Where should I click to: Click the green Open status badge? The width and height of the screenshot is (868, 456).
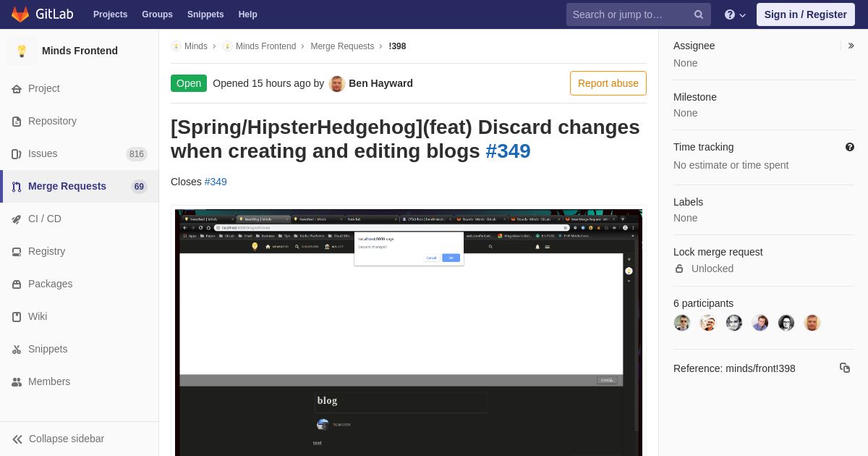pyautogui.click(x=189, y=83)
